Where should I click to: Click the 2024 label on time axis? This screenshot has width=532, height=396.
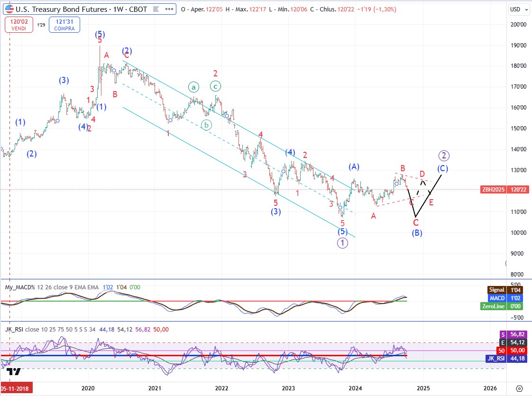pyautogui.click(x=355, y=388)
